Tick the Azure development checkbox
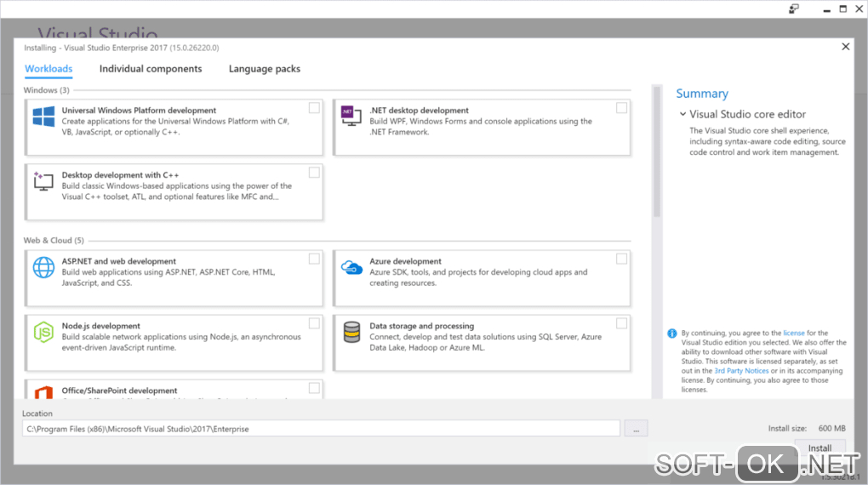Viewport: 868px width, 485px height. pos(621,259)
